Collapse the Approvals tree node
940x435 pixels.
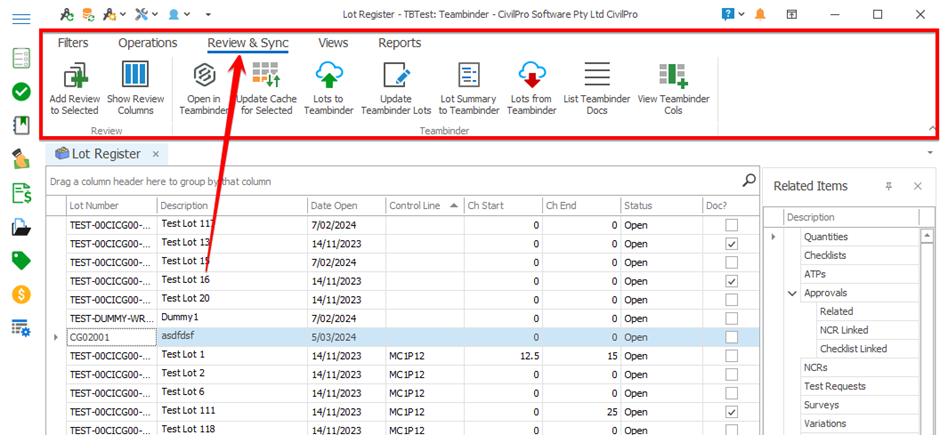click(793, 293)
